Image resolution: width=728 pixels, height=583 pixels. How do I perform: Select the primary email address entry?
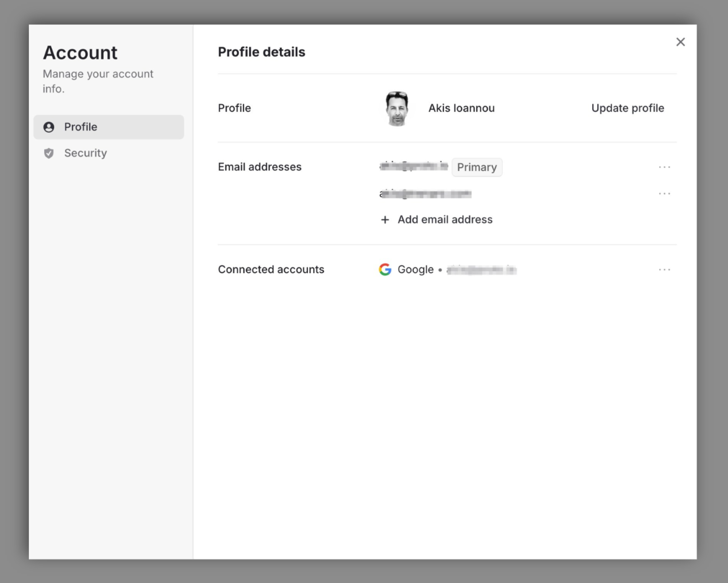point(412,166)
